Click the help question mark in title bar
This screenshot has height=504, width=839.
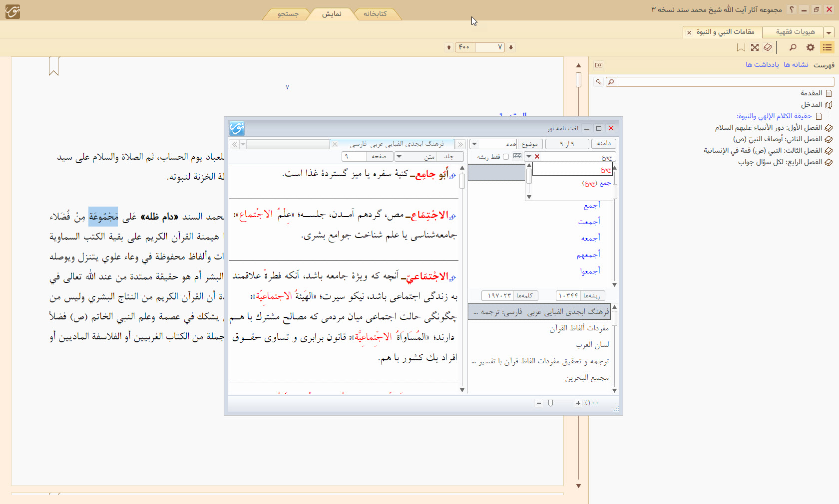pos(792,9)
